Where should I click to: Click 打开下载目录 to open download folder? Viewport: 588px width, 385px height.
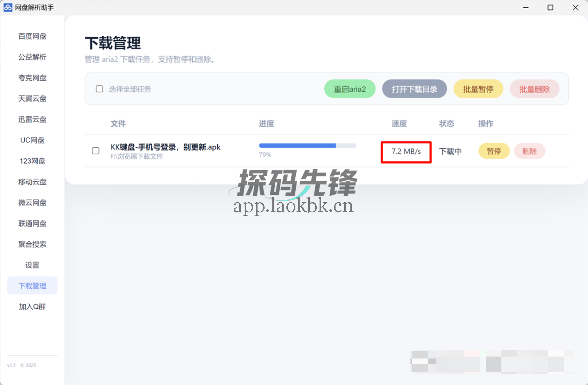[x=414, y=89]
